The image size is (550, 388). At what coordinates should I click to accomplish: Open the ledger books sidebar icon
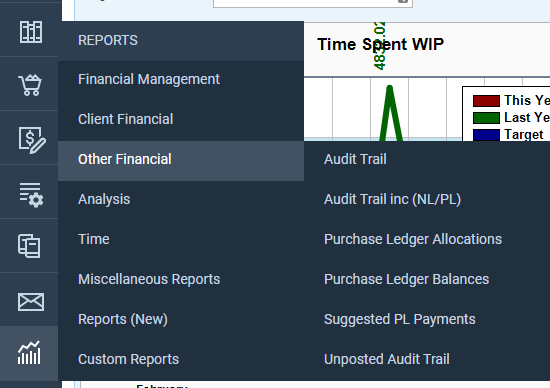31,32
